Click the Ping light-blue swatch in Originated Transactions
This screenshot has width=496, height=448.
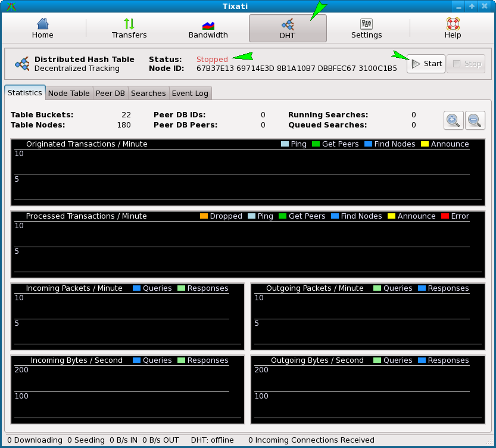[285, 144]
